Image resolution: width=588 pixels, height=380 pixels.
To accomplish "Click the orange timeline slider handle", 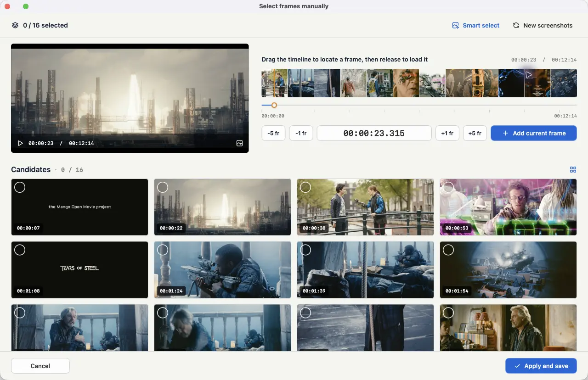I will [274, 105].
